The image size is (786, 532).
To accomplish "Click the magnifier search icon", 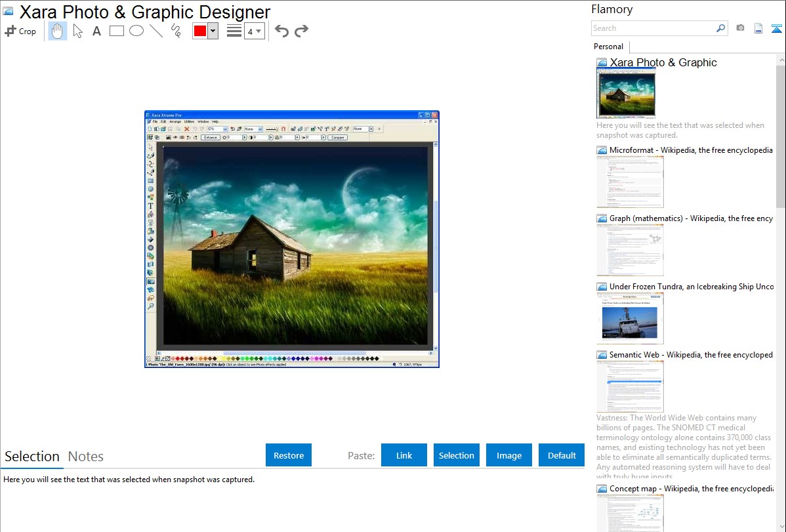I will tap(721, 28).
